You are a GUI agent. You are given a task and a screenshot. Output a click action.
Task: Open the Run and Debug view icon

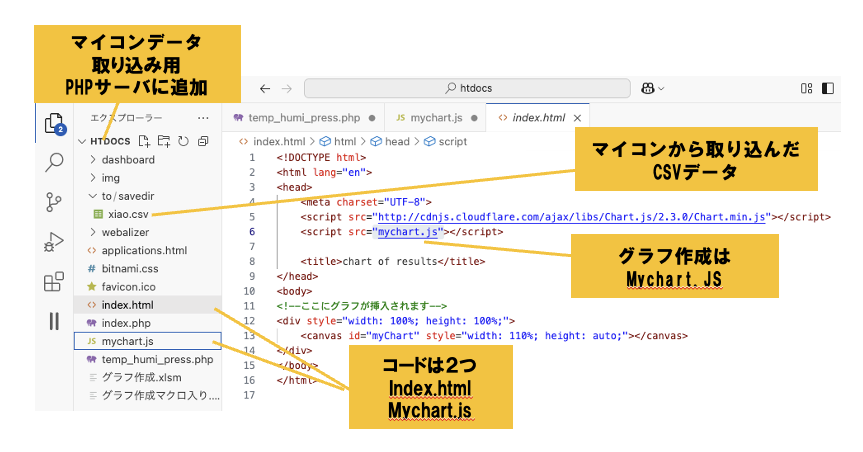coord(53,242)
